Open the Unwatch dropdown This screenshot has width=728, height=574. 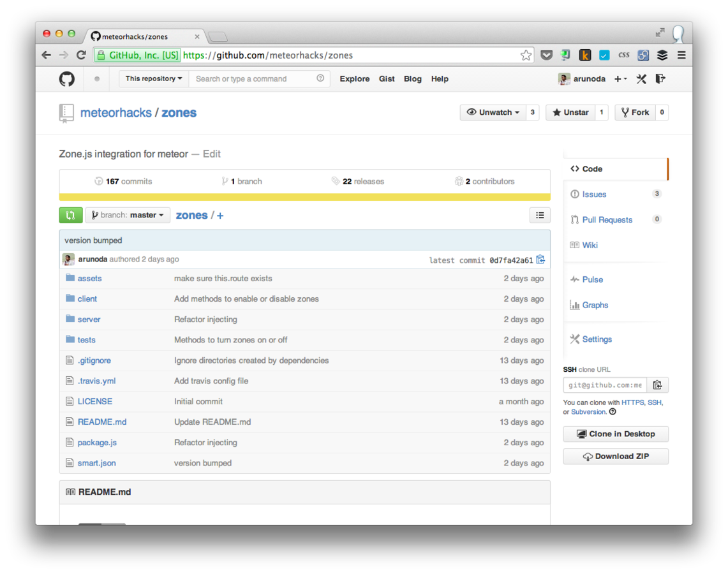click(x=493, y=112)
